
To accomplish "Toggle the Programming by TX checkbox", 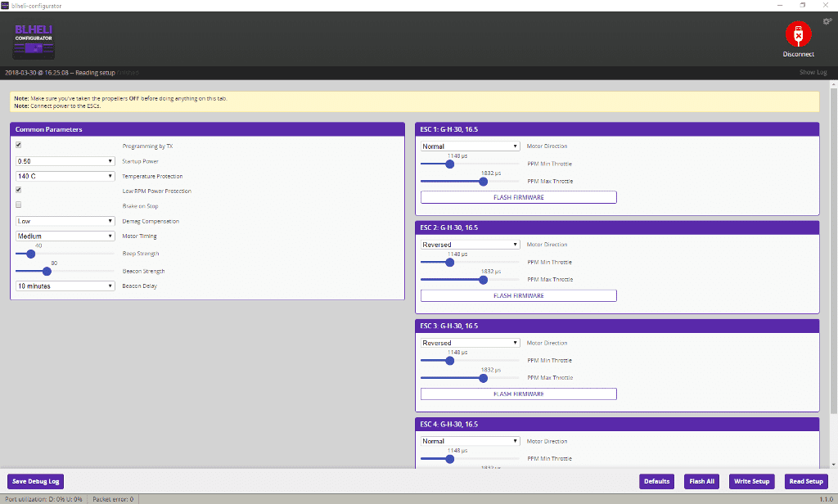I will pos(19,145).
